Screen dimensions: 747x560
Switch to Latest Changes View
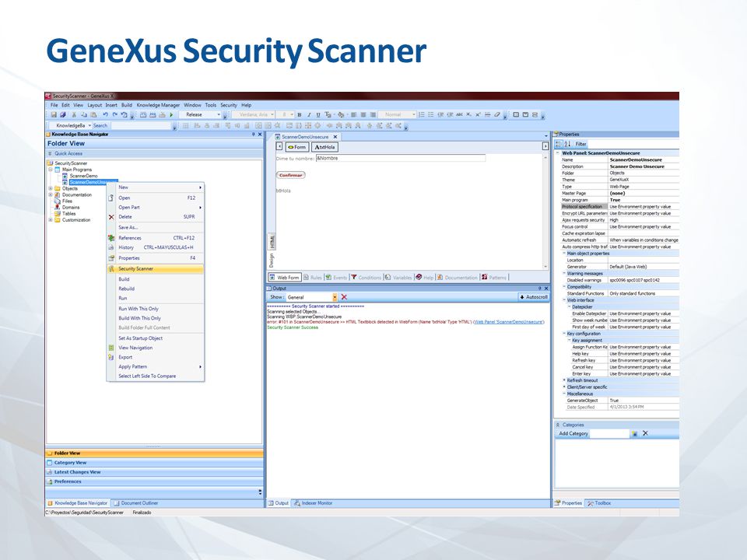tap(154, 472)
